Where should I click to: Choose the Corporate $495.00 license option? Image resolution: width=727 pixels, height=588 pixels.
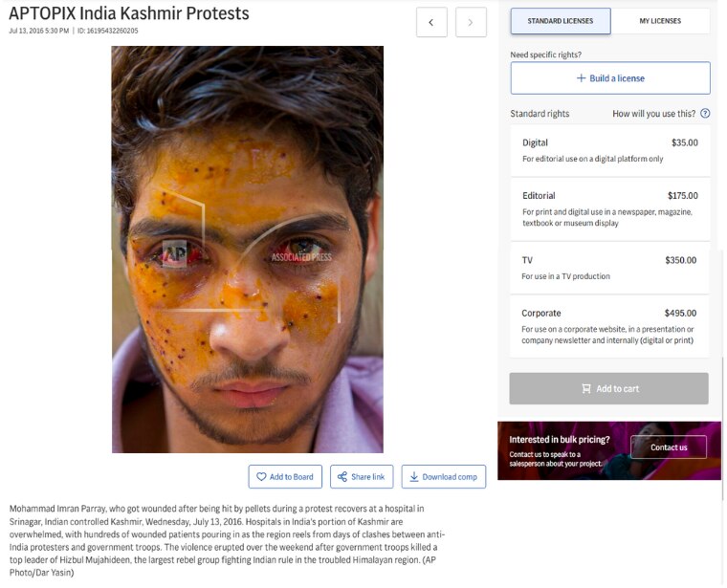[609, 326]
